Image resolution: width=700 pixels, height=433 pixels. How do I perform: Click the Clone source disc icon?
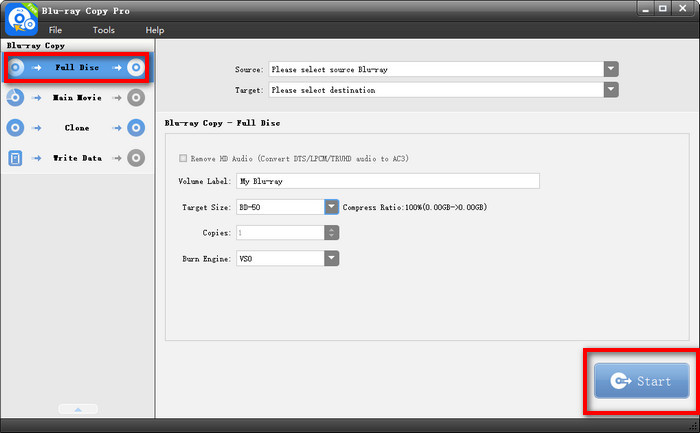[x=16, y=128]
